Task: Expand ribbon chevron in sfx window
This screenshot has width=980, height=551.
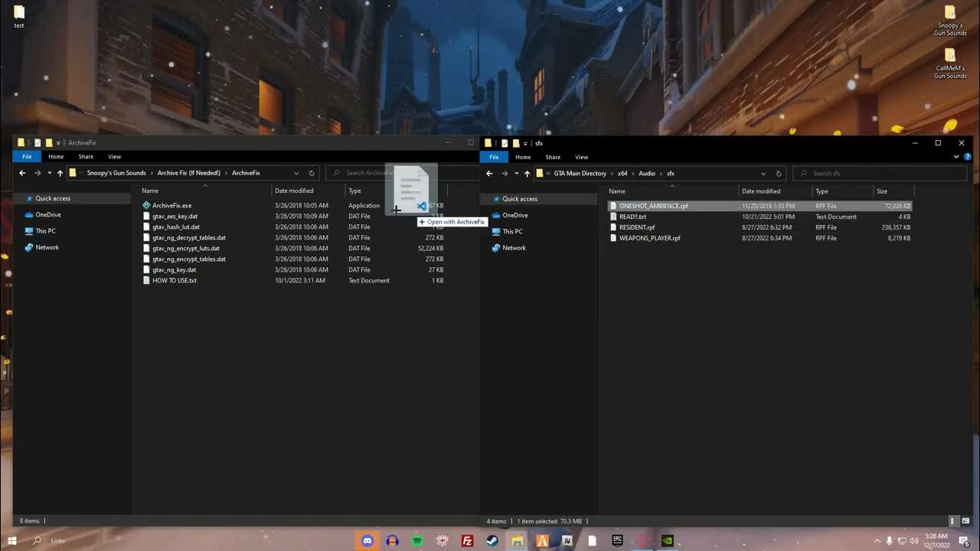Action: [x=958, y=157]
